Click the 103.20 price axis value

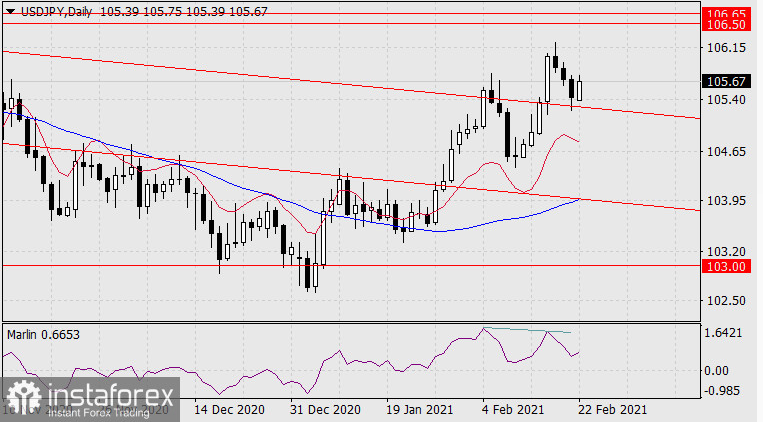tap(726, 252)
